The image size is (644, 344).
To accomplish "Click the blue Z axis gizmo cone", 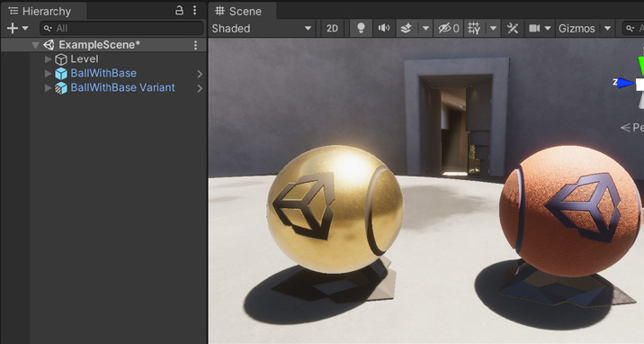I will 625,84.
